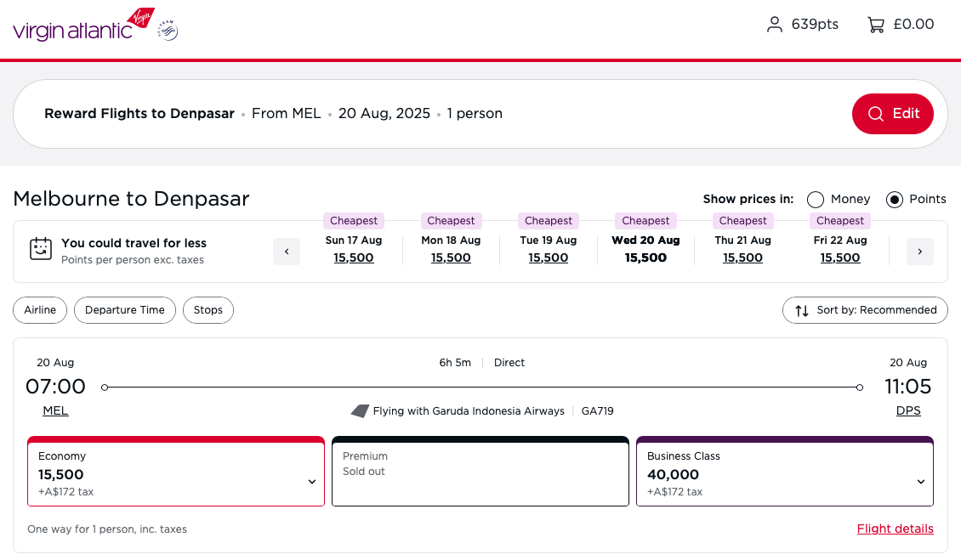
Task: Click Cheapest badge above Sun 17 Aug
Action: (354, 221)
